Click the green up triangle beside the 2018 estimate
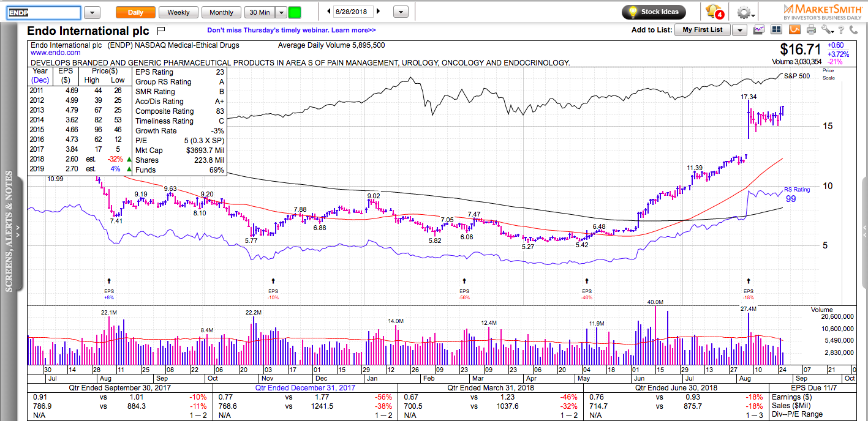868x421 pixels. [129, 160]
